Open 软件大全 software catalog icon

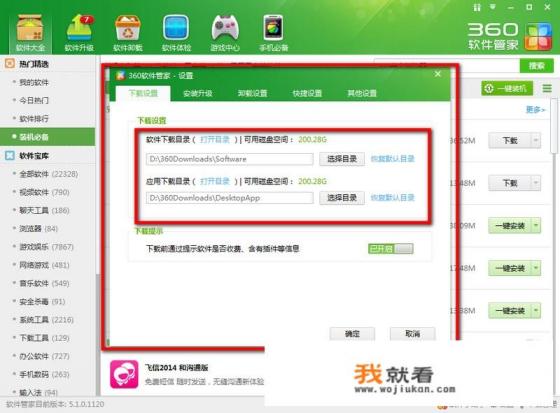pos(30,33)
